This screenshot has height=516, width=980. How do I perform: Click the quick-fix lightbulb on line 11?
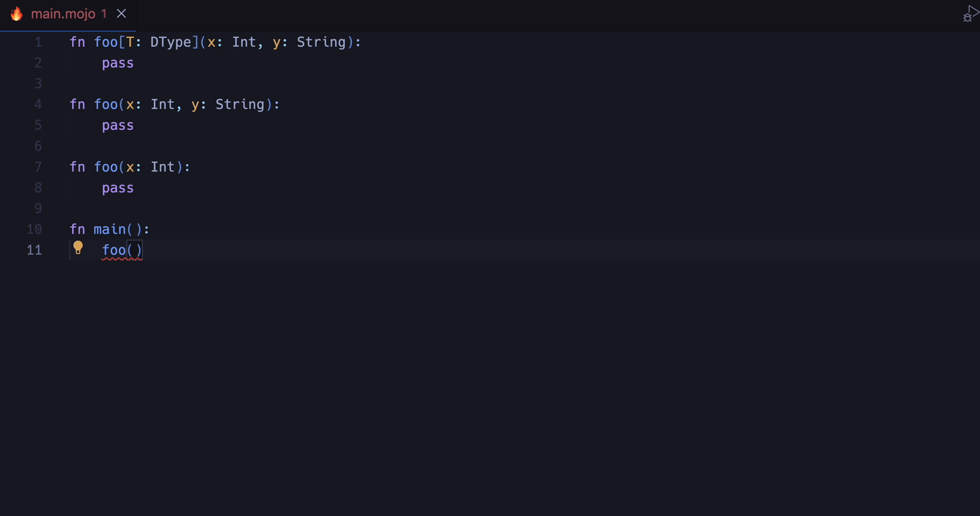pos(78,248)
